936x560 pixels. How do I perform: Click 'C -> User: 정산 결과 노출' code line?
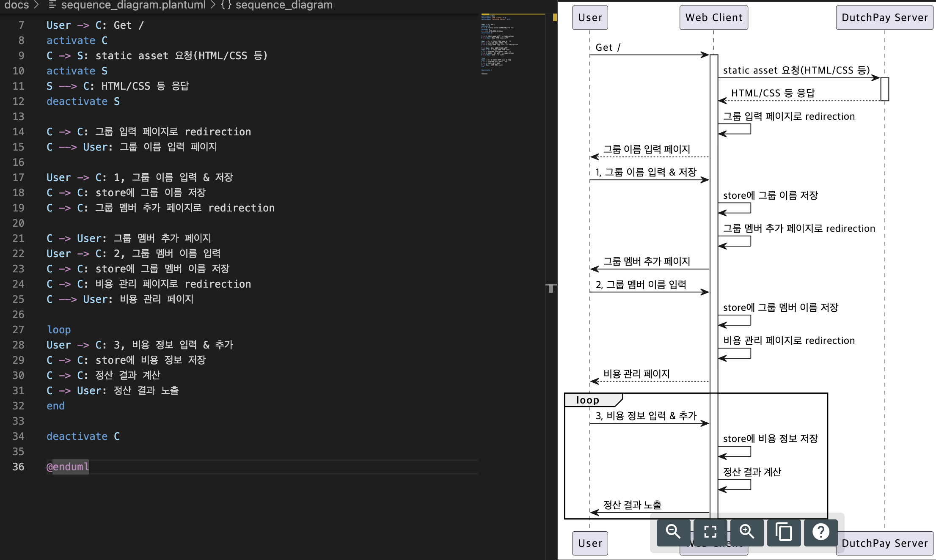pyautogui.click(x=113, y=390)
